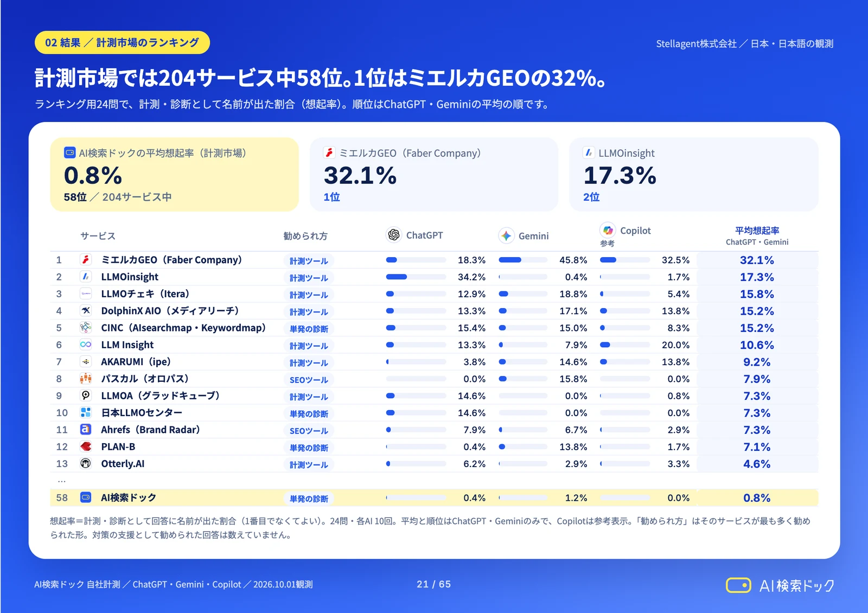Click the SEOツール tag in the パスカル row
Viewport: 868px width, 613px height.
[309, 380]
